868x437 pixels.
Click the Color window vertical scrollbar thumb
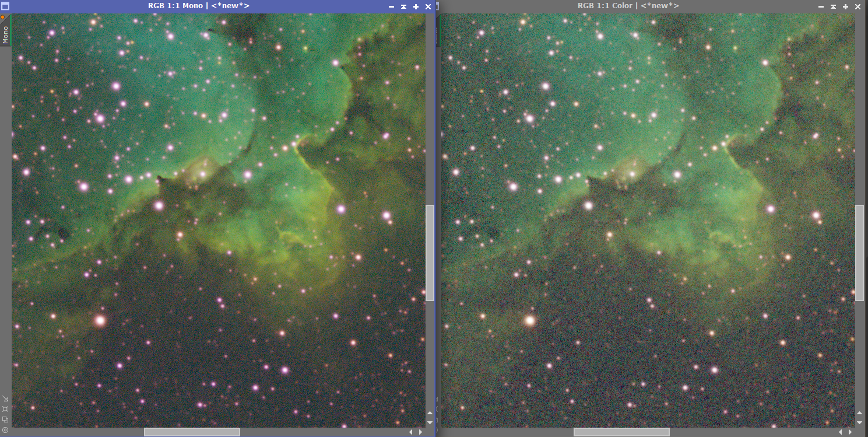(859, 253)
